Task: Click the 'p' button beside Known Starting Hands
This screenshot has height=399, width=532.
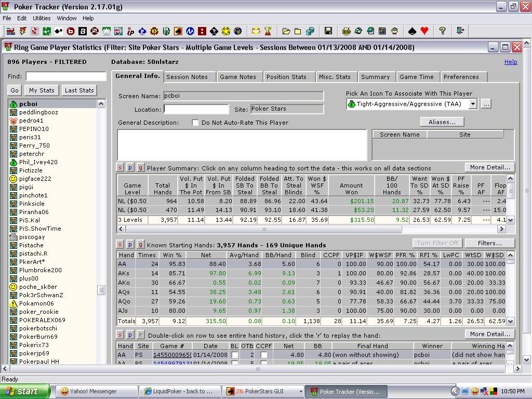Action: [x=130, y=244]
